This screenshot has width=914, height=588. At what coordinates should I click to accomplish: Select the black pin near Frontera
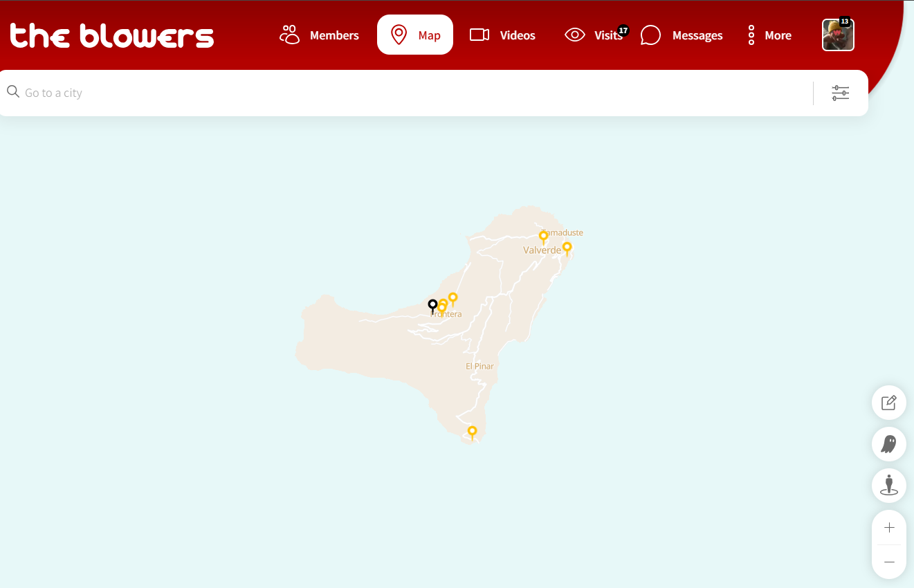[433, 306]
